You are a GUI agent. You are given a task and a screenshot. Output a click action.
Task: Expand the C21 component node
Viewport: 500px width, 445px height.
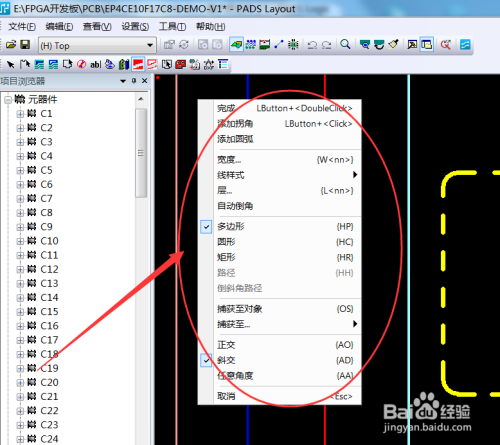20,396
